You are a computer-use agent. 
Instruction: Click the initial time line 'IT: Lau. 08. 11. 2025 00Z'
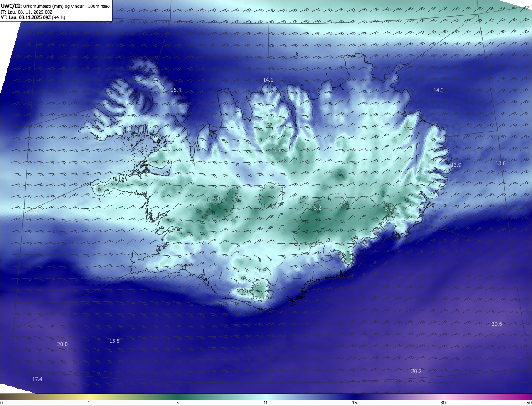click(x=27, y=12)
